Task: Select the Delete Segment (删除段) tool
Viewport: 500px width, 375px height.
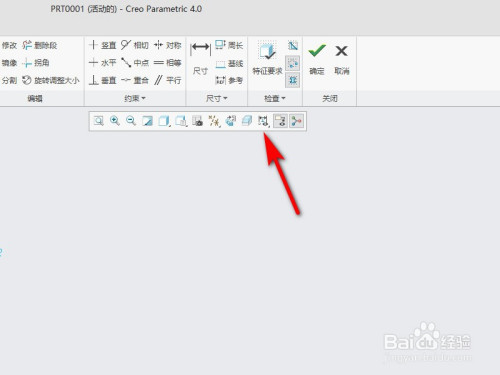Action: (x=40, y=45)
